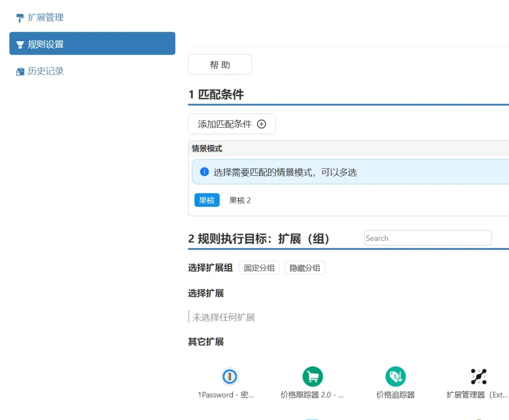
Task: Click the 1Password - 密... label
Action: pos(226,395)
